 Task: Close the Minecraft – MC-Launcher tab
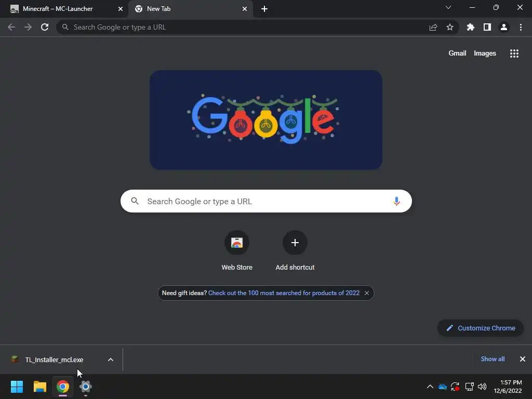[121, 9]
